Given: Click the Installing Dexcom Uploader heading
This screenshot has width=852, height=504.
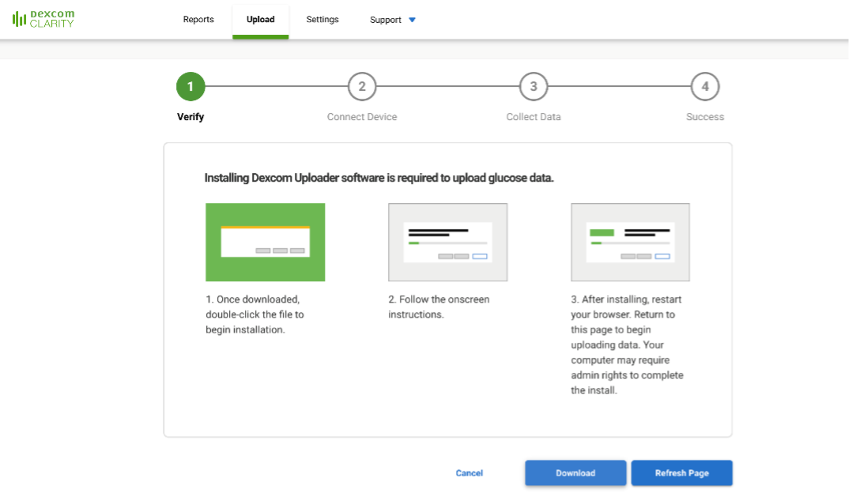Looking at the screenshot, I should [x=379, y=179].
